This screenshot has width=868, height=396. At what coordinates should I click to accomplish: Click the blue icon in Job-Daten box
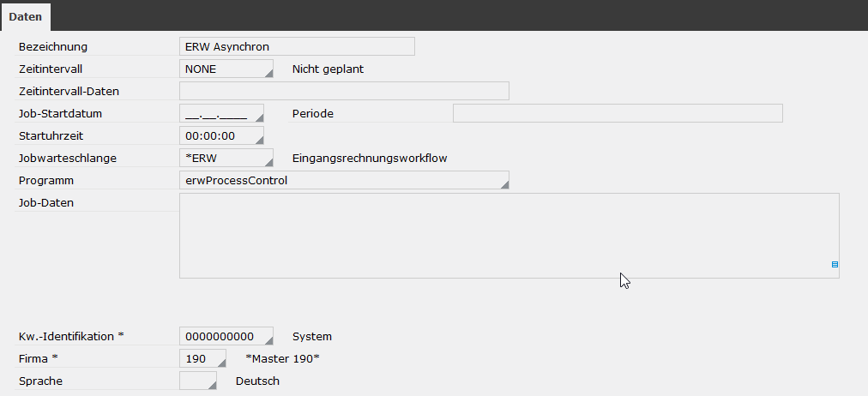[835, 264]
